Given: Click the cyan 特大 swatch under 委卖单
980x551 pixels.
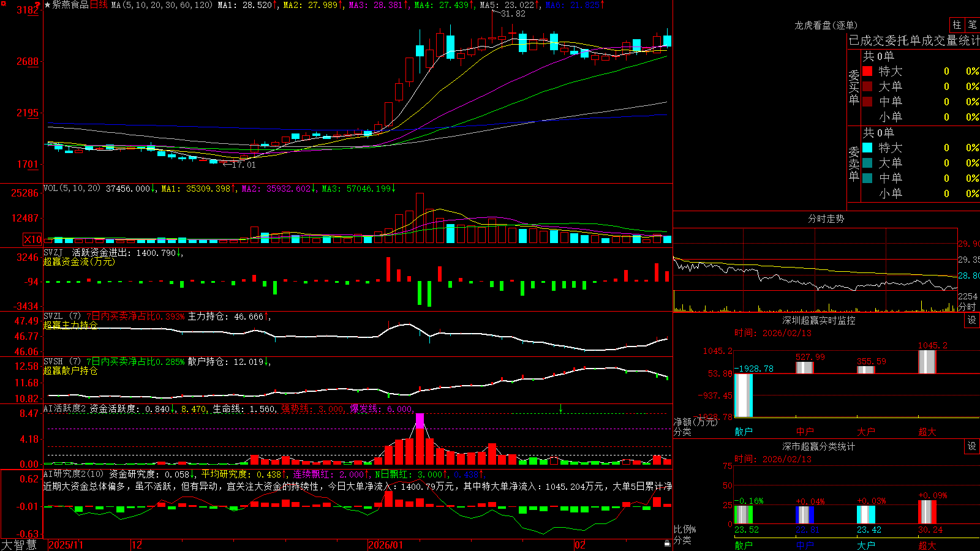Looking at the screenshot, I should click(x=867, y=148).
